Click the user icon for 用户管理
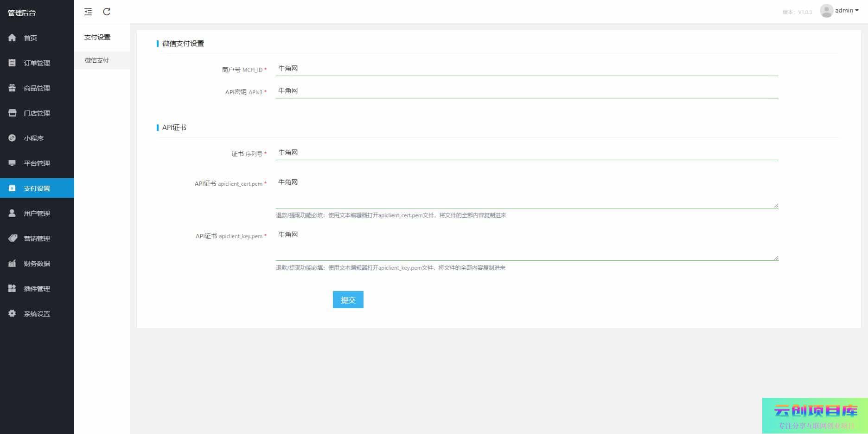This screenshot has width=868, height=434. 12,213
